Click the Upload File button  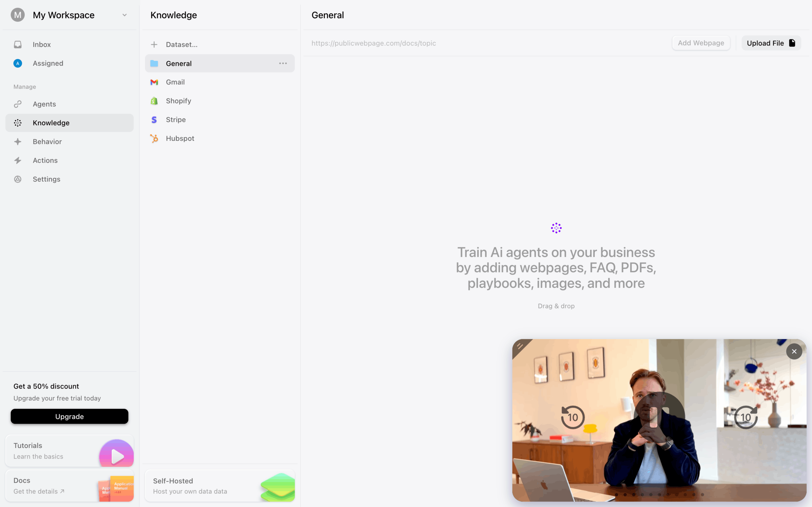771,43
